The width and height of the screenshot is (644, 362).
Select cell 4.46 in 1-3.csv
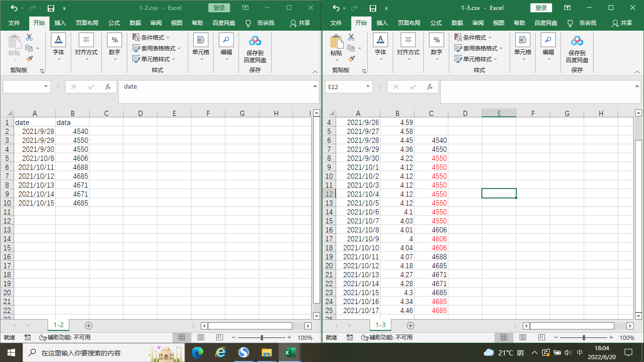pyautogui.click(x=397, y=310)
